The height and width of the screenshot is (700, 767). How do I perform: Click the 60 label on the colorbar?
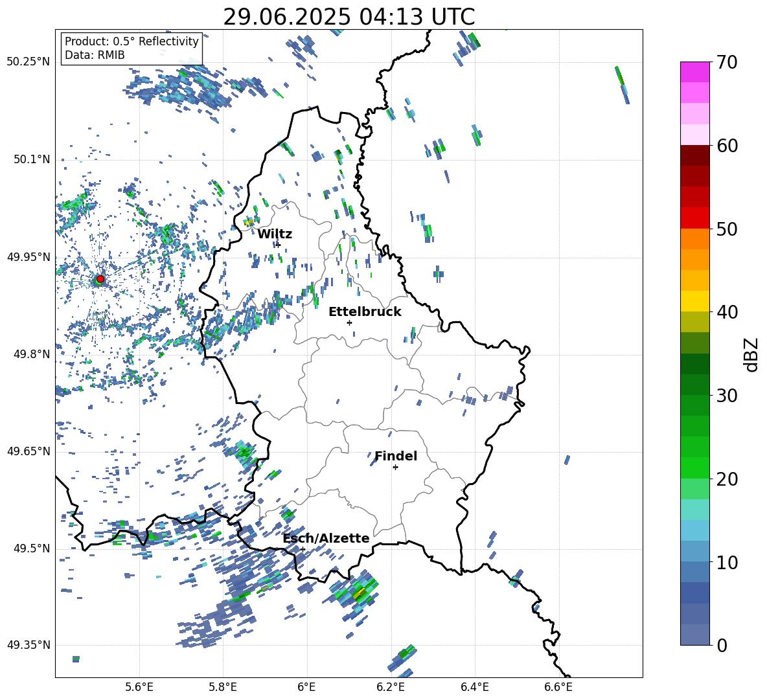point(727,146)
